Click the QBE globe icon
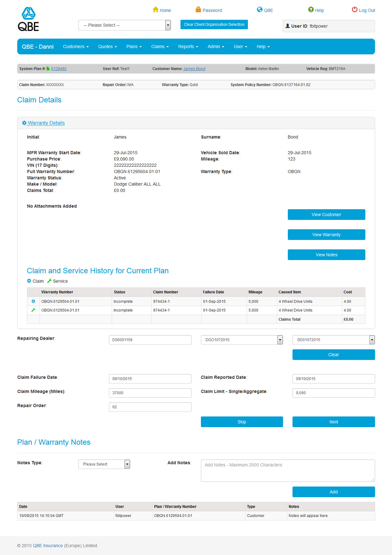 (260, 9)
